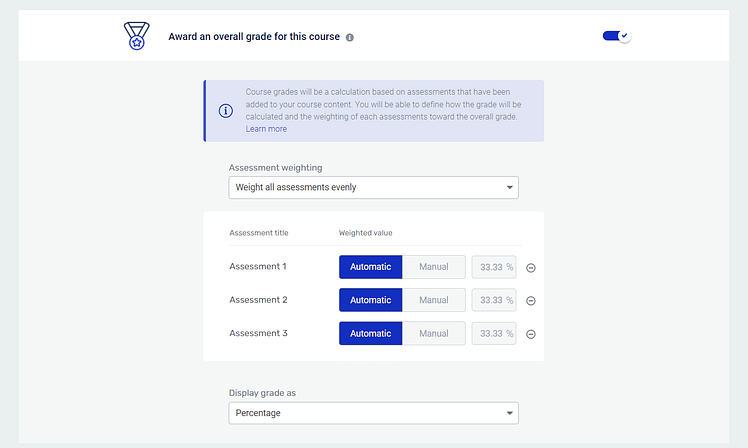Select Automatic for Assessment 2
This screenshot has width=748, height=448.
pos(370,300)
